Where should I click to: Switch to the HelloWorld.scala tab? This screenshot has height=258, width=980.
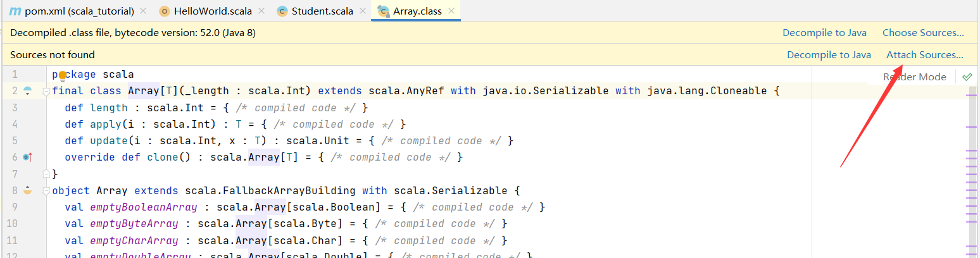pyautogui.click(x=210, y=11)
